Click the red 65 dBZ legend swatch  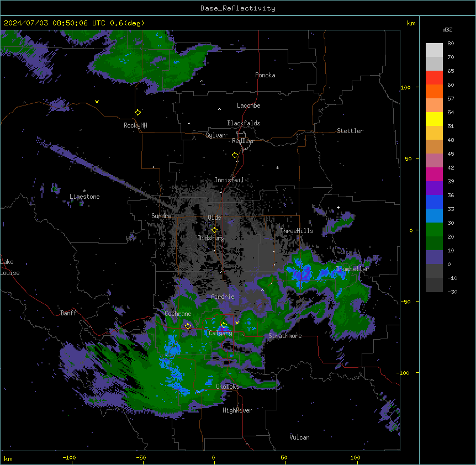point(434,77)
